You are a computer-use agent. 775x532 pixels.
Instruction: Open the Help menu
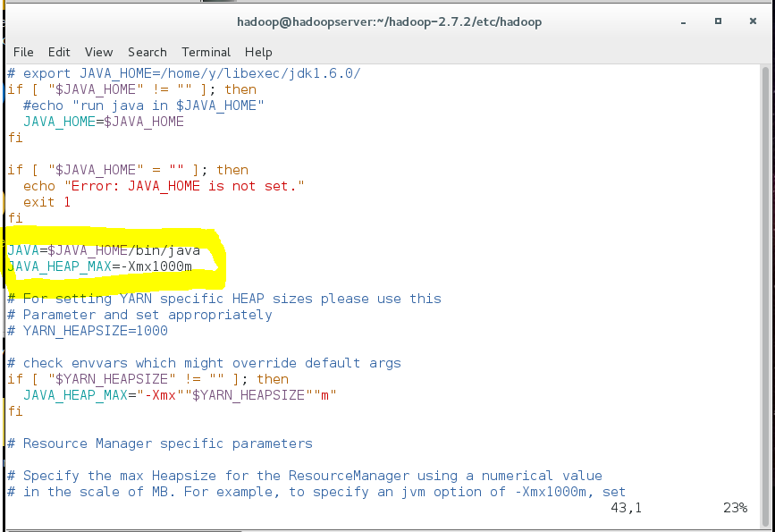(x=258, y=52)
